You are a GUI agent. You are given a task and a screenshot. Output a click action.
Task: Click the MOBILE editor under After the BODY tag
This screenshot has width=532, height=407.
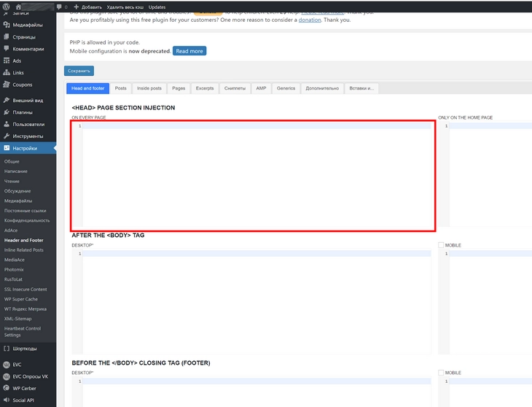pyautogui.click(x=485, y=303)
